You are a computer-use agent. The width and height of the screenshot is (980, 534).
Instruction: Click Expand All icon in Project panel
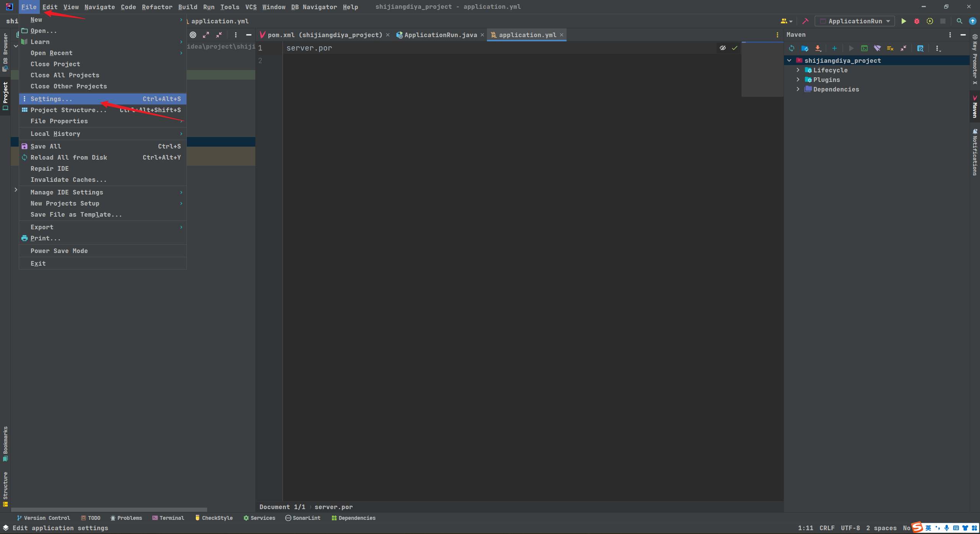tap(206, 35)
